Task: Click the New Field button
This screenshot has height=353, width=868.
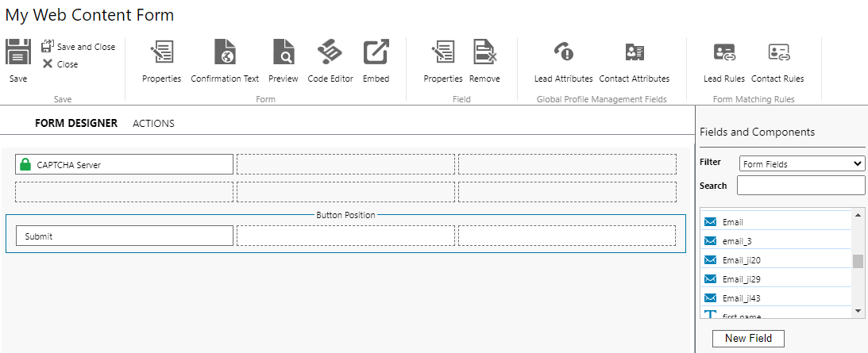Action: [748, 338]
